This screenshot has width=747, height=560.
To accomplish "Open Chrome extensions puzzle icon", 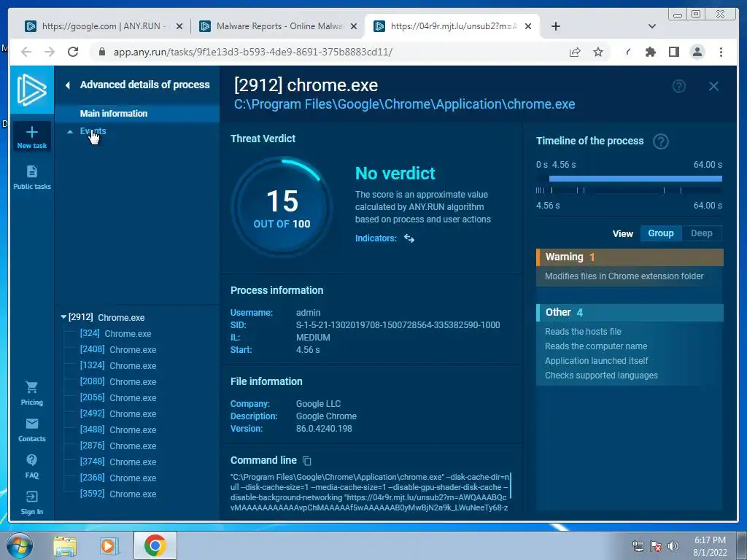I will [650, 52].
